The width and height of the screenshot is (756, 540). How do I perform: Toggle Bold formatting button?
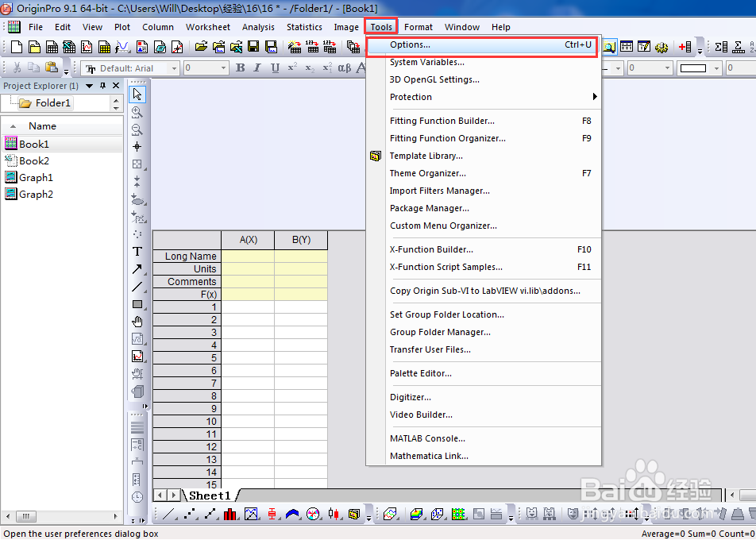240,68
